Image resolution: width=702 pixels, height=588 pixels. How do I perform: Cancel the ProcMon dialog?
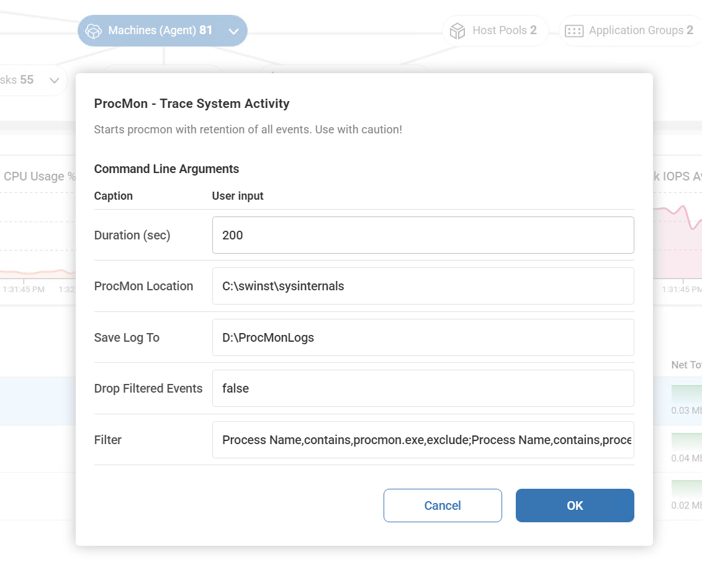[443, 505]
